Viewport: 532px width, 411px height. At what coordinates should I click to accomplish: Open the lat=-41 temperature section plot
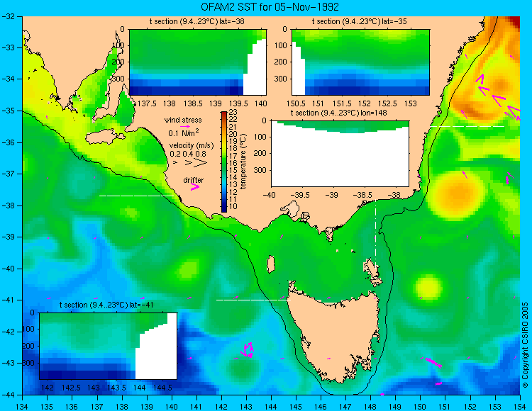[109, 346]
